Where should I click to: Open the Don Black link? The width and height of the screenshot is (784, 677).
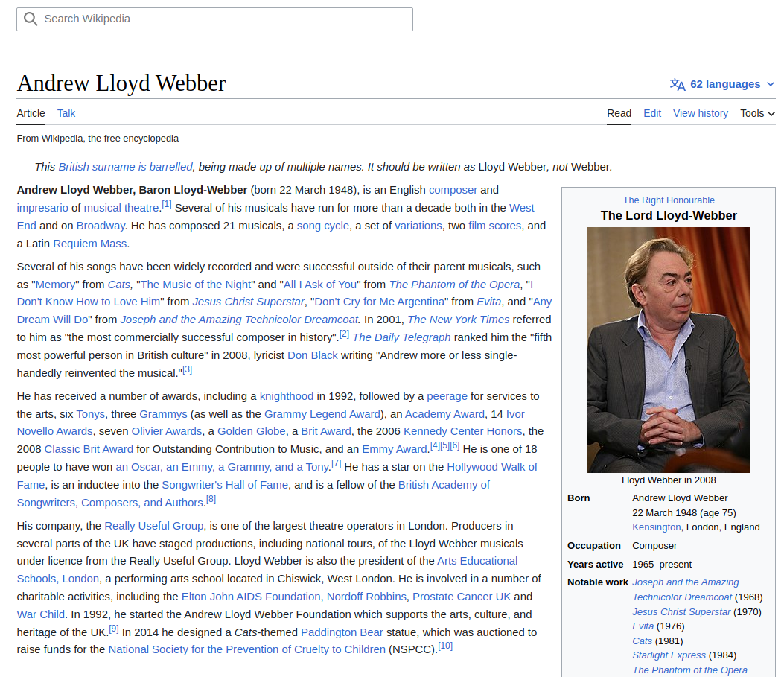click(x=313, y=355)
